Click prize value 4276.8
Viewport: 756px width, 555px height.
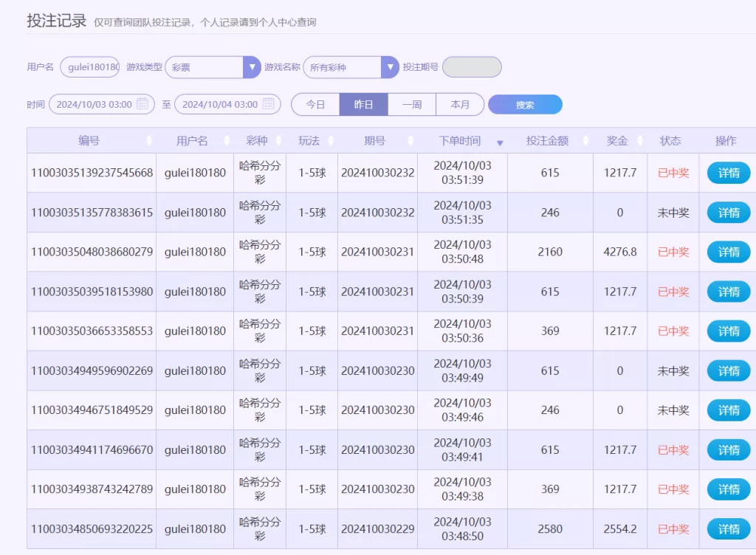pyautogui.click(x=620, y=252)
